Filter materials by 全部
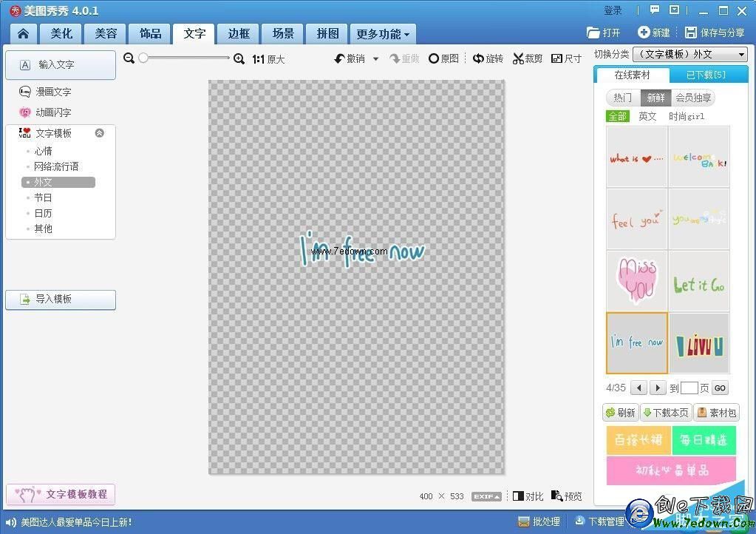This screenshot has width=756, height=534. (618, 116)
